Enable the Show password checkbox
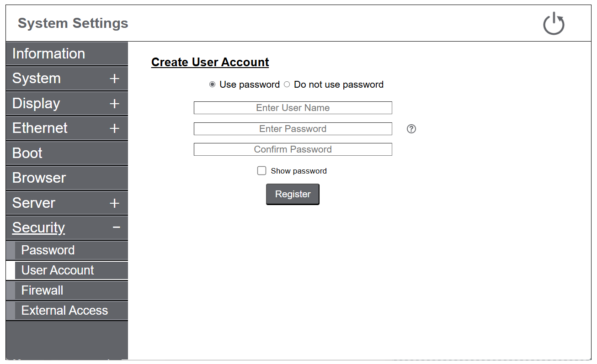 (x=261, y=171)
